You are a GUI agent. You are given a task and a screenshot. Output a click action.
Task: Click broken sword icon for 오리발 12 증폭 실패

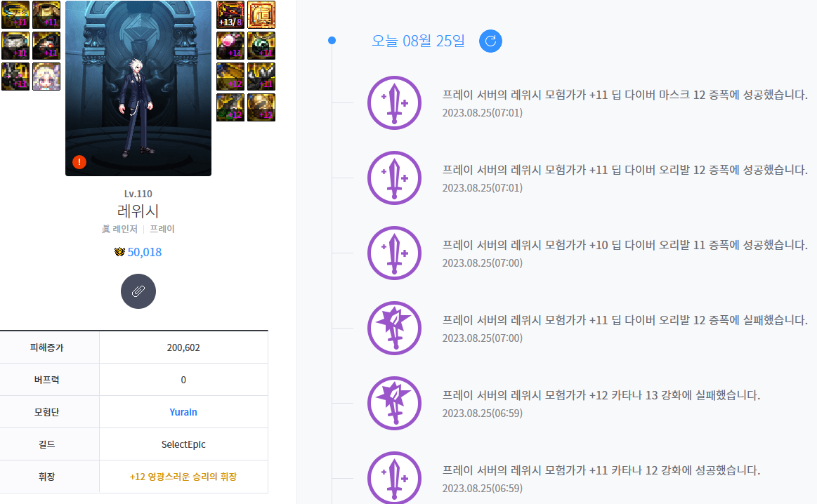(x=394, y=328)
